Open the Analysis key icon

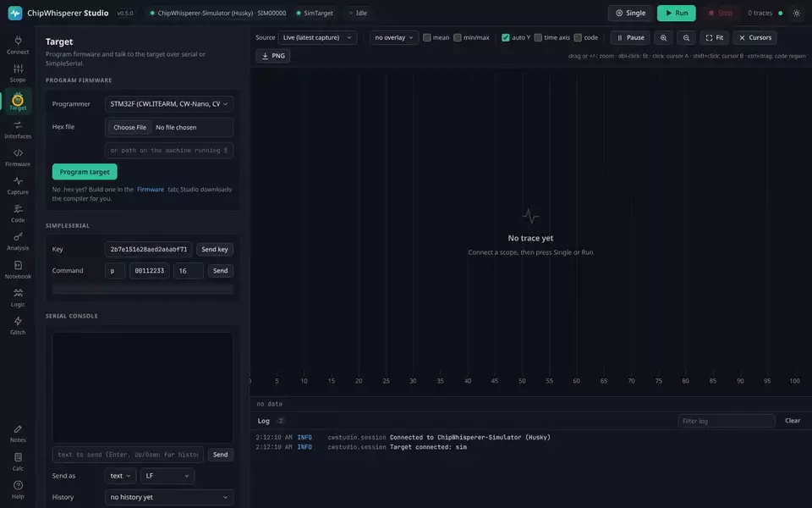click(x=18, y=241)
